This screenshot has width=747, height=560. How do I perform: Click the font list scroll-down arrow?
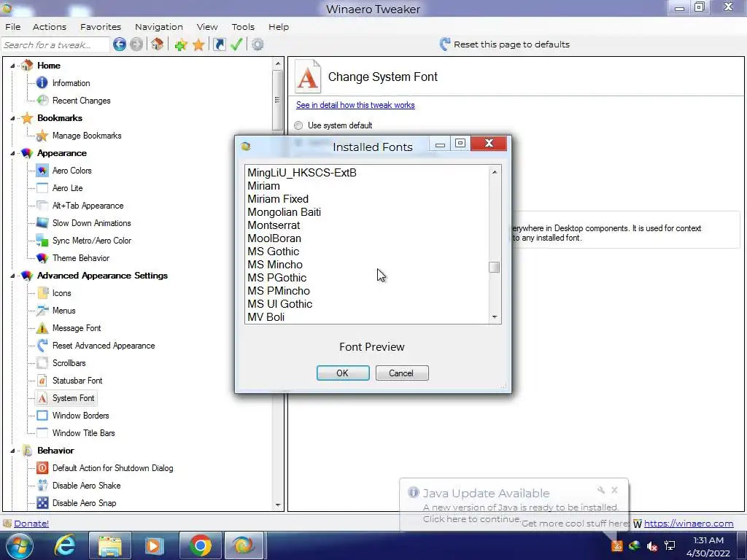495,317
